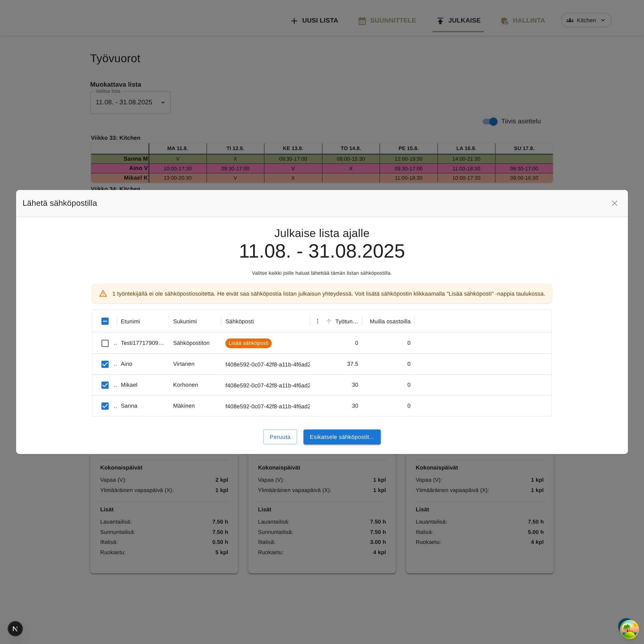Disable the Tiivis asettelu switch
This screenshot has width=644, height=644.
tap(490, 122)
